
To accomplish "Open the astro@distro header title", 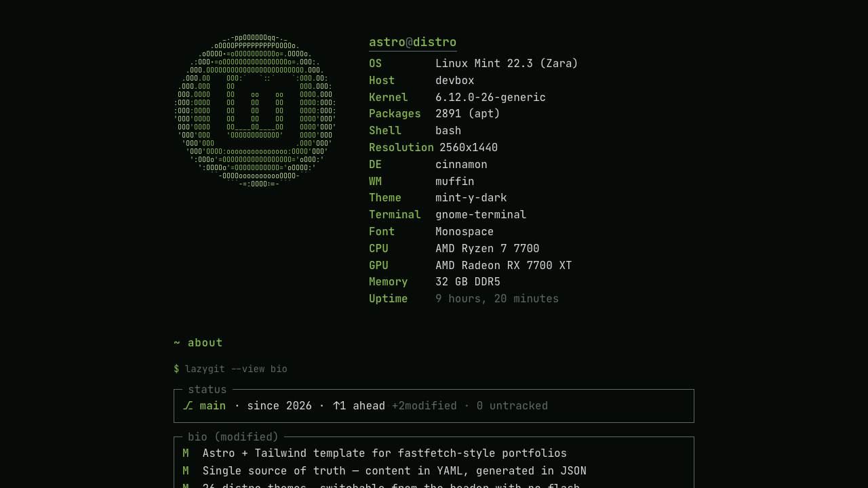I will tap(413, 42).
